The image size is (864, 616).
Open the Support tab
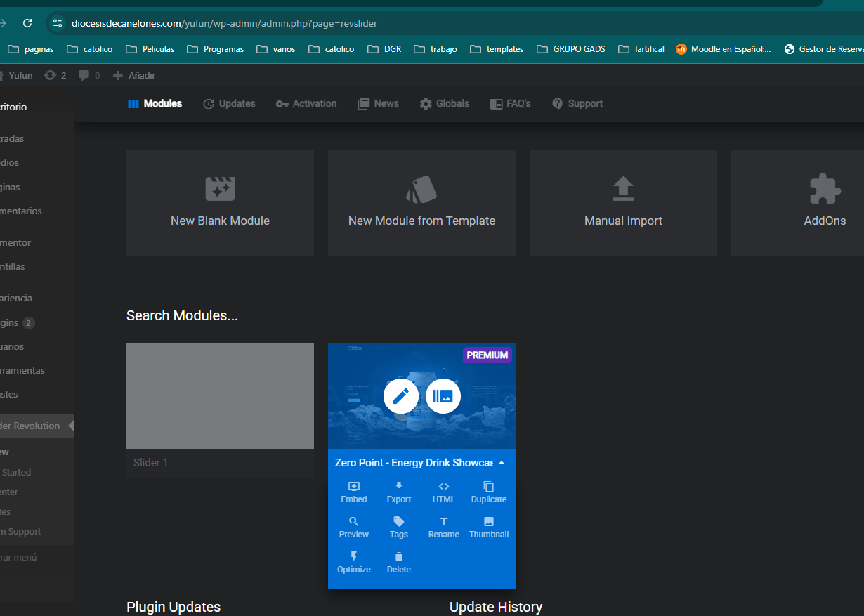pyautogui.click(x=577, y=104)
